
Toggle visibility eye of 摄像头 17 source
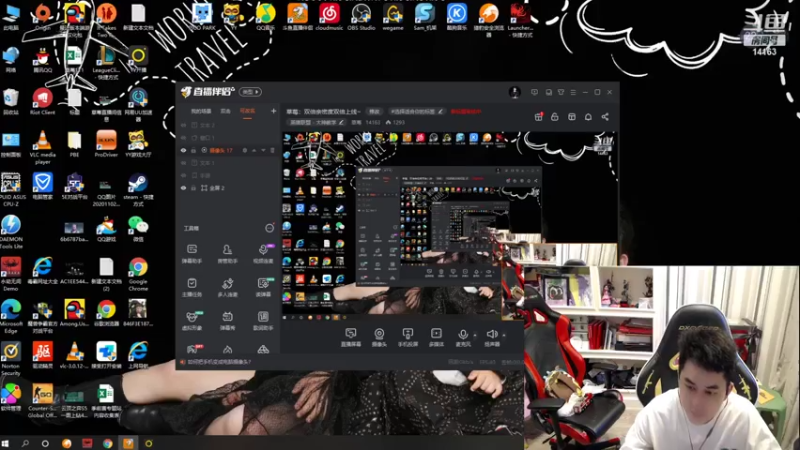[x=183, y=151]
